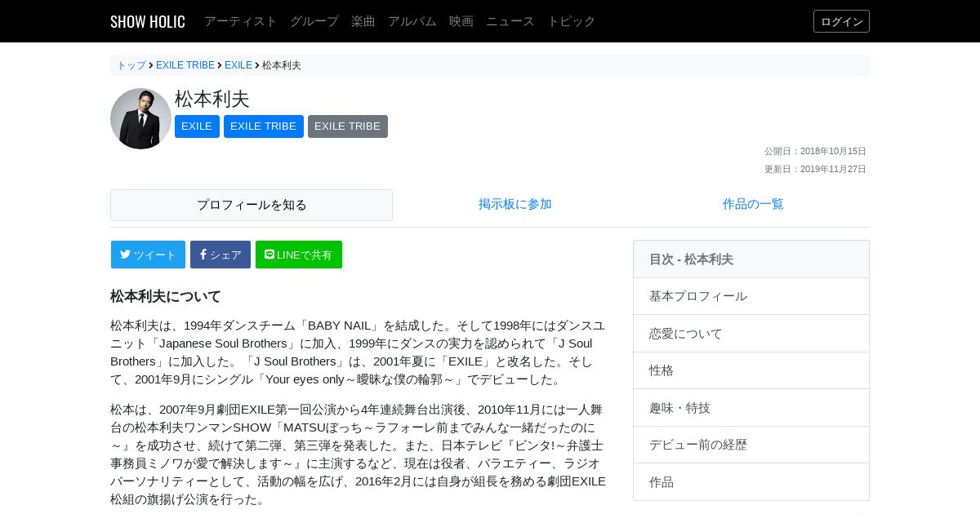Click the current 松本利夫 breadcrumb item
The image size is (980, 514).
[x=282, y=65]
